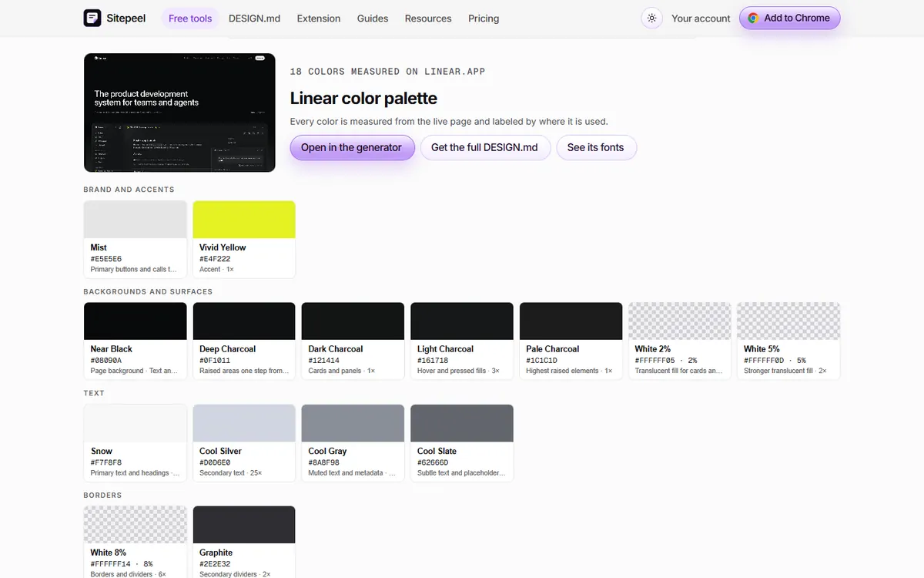Image resolution: width=924 pixels, height=578 pixels.
Task: Toggle the light/dark theme sun icon
Action: click(x=652, y=18)
